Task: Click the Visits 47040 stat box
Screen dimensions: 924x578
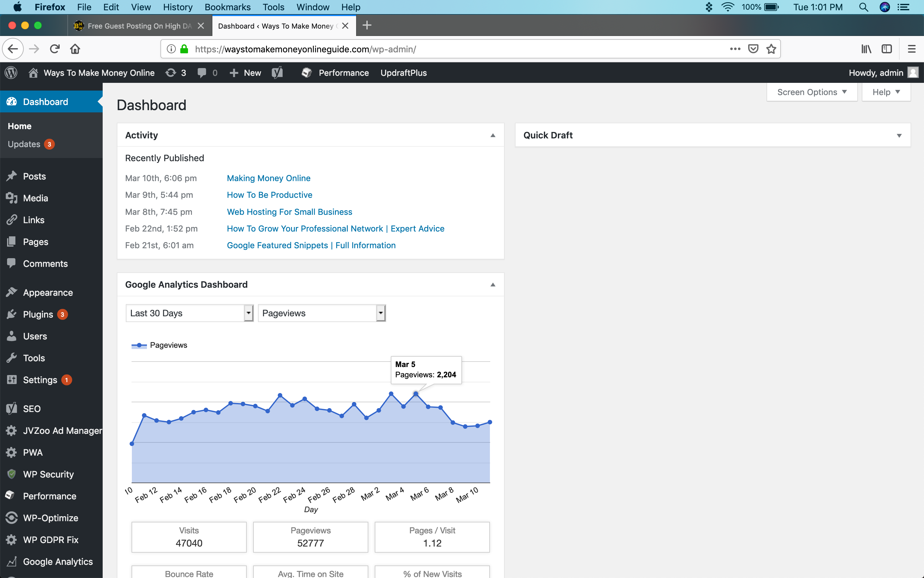Action: point(189,537)
